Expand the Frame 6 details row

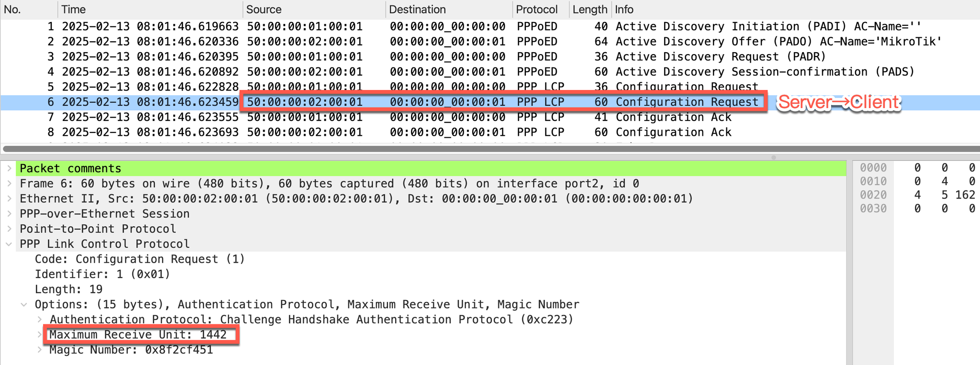[x=9, y=184]
